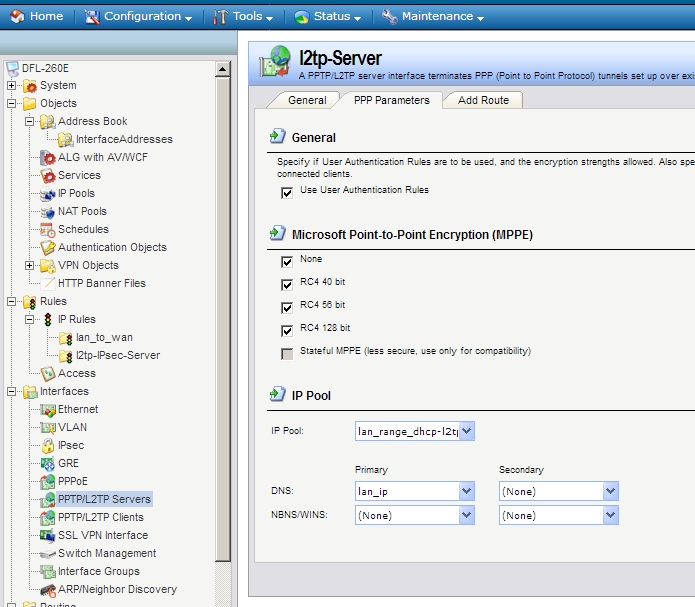Expand the VPN Objects tree node
This screenshot has height=607, width=695.
(29, 266)
